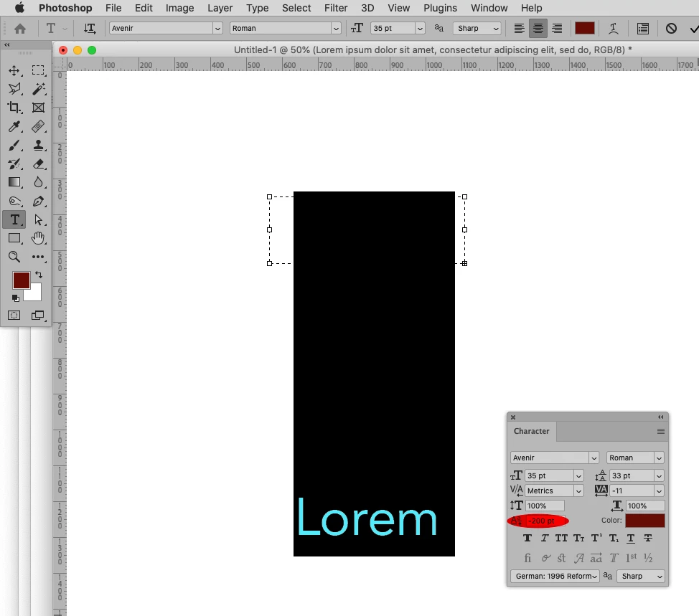Toggle text orientation in options bar
The image size is (699, 616).
point(90,29)
